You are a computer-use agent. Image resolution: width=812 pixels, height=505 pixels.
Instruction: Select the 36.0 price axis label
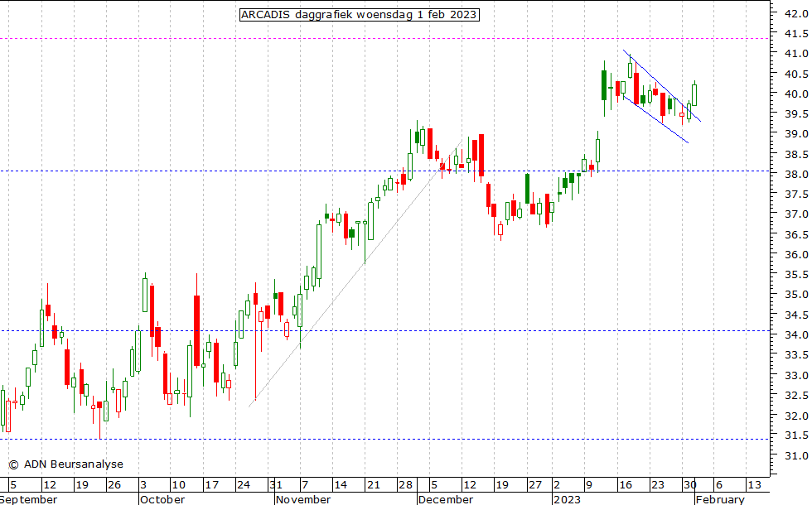pyautogui.click(x=796, y=255)
